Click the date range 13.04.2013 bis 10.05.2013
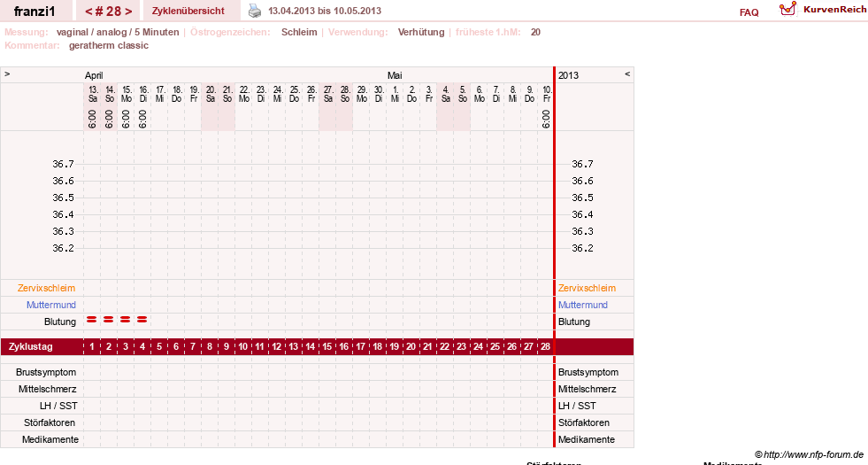 pos(325,11)
